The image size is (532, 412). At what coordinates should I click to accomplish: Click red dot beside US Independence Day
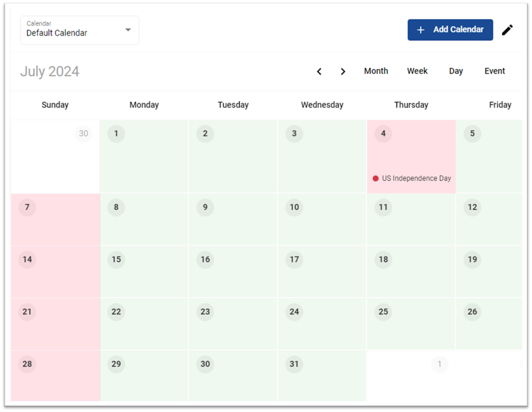376,179
